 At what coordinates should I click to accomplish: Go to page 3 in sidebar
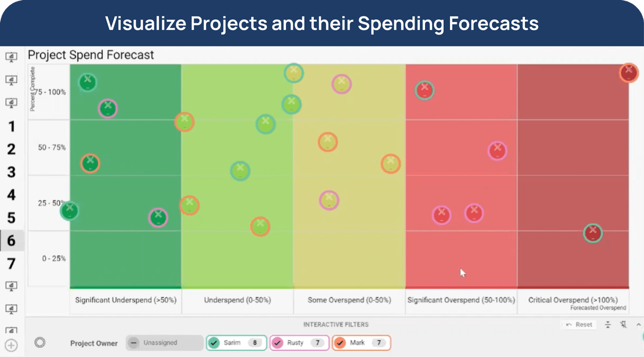pos(11,172)
